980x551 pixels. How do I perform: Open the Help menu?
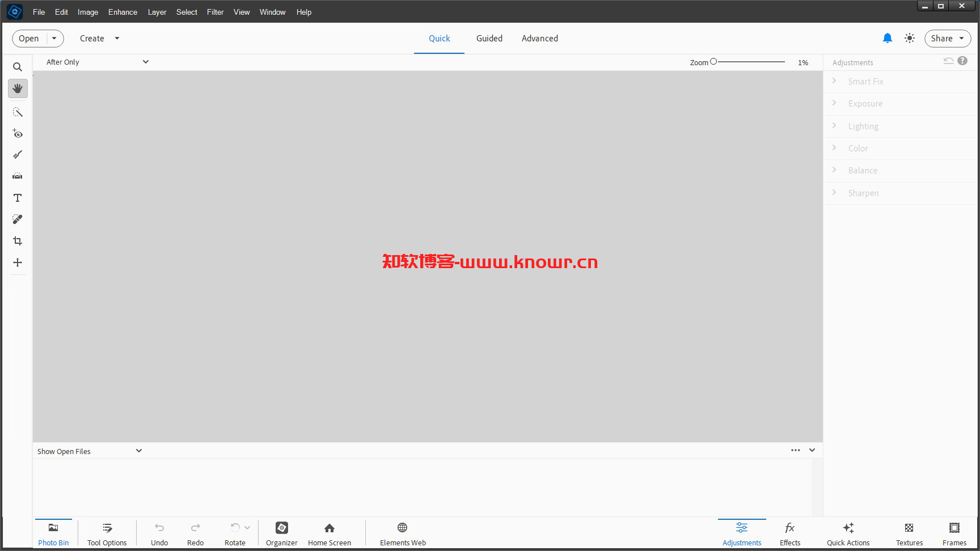pyautogui.click(x=304, y=12)
